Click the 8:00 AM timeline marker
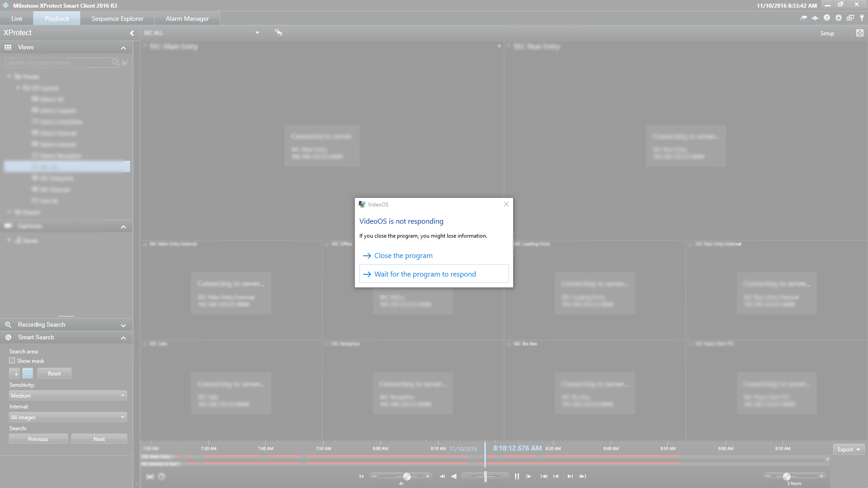868x488 pixels. (380, 449)
